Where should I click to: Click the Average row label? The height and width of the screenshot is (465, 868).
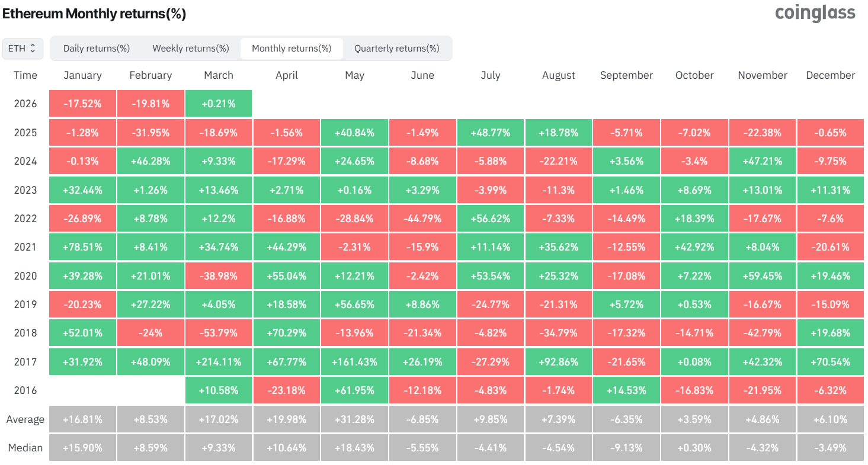click(25, 419)
